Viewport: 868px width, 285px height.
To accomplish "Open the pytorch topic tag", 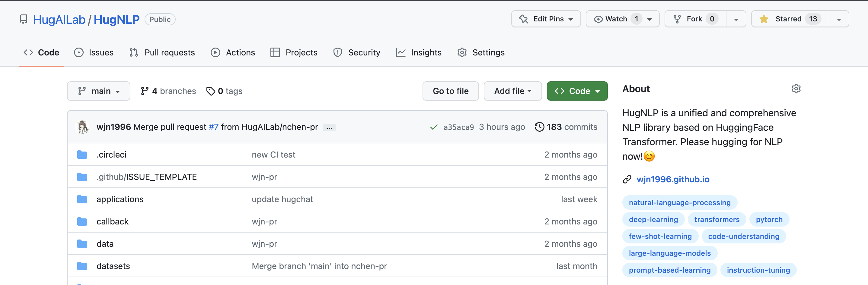I will [x=769, y=219].
